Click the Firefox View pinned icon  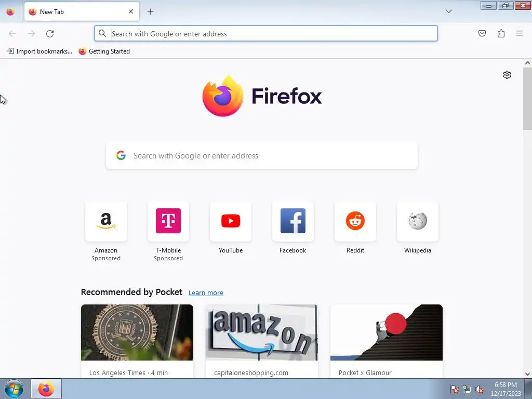10,12
